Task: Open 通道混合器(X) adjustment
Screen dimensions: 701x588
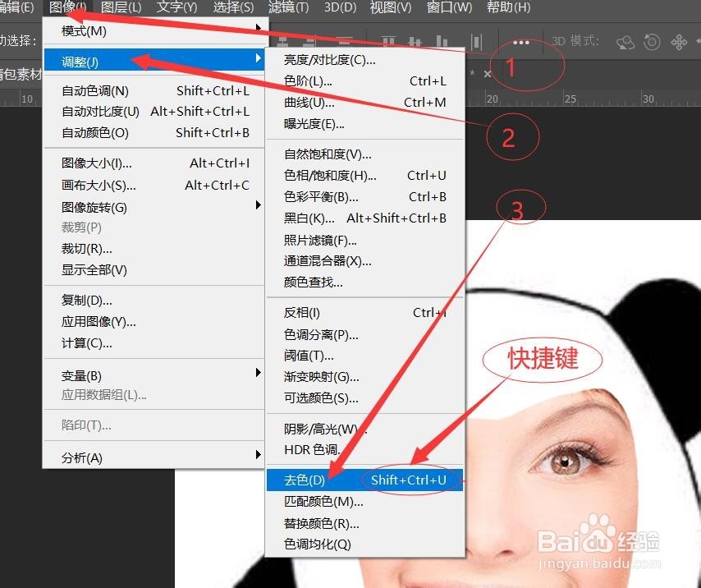Action: [x=365, y=260]
